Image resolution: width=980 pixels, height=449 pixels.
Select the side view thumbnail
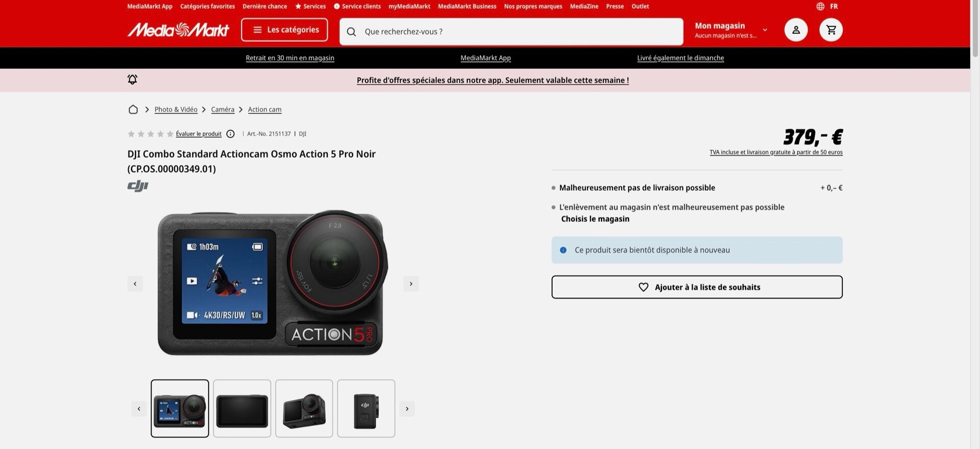click(366, 408)
